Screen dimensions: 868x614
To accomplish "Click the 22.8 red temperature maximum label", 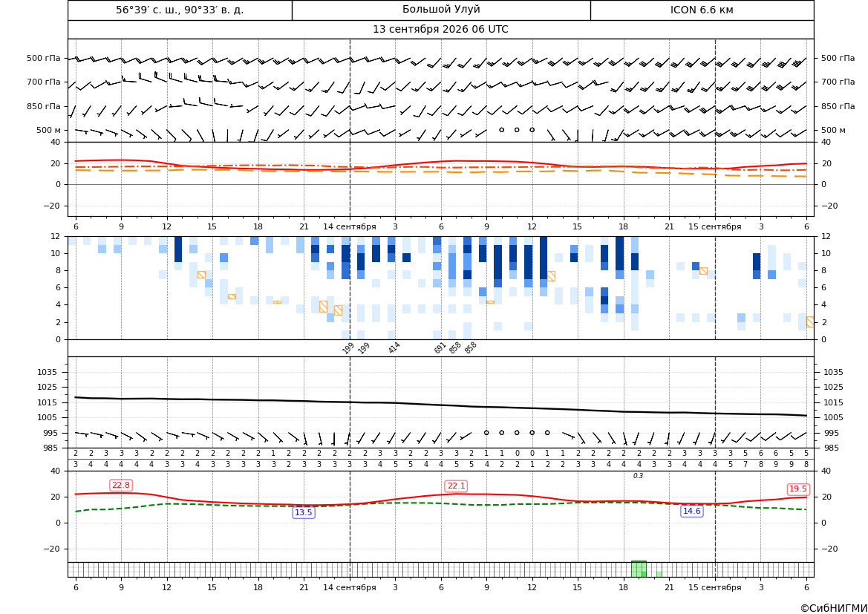I will click(121, 486).
